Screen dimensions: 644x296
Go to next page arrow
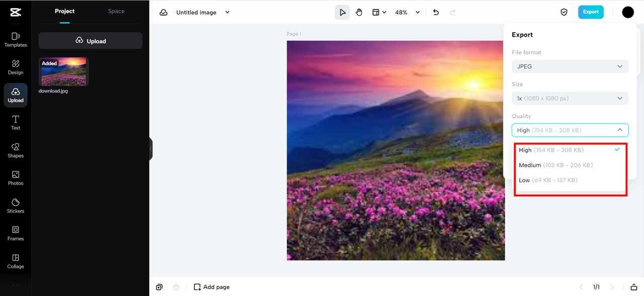pyautogui.click(x=612, y=287)
